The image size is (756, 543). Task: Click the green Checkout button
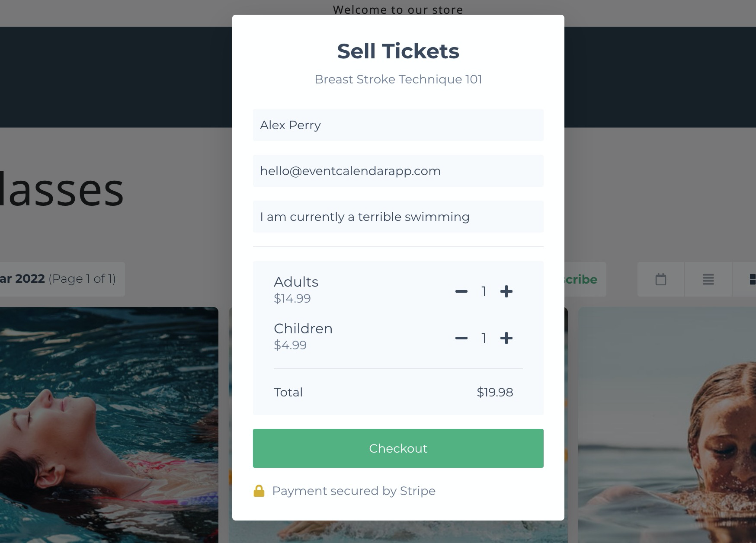398,448
